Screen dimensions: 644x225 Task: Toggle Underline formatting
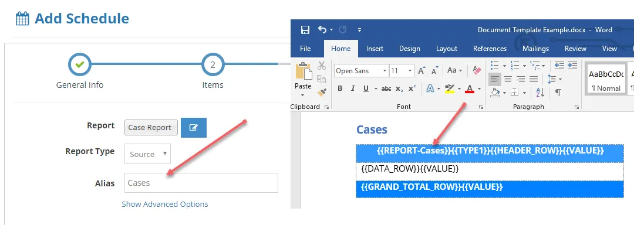tap(366, 88)
